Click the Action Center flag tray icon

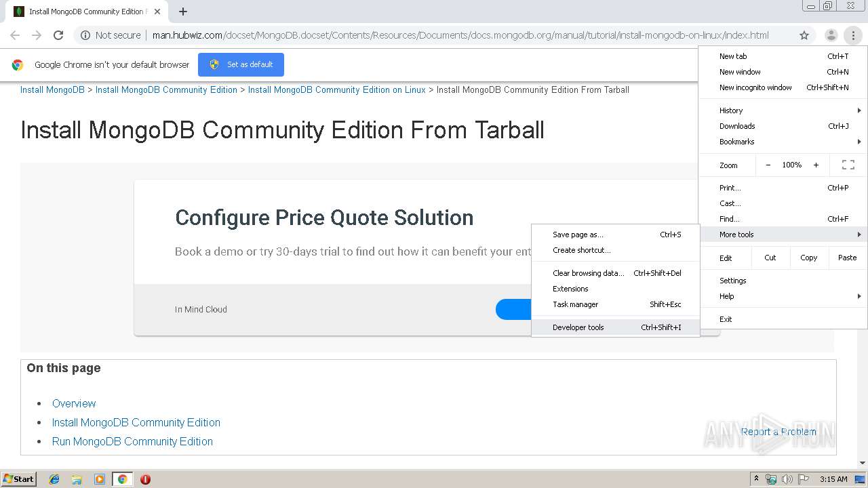pyautogui.click(x=803, y=479)
